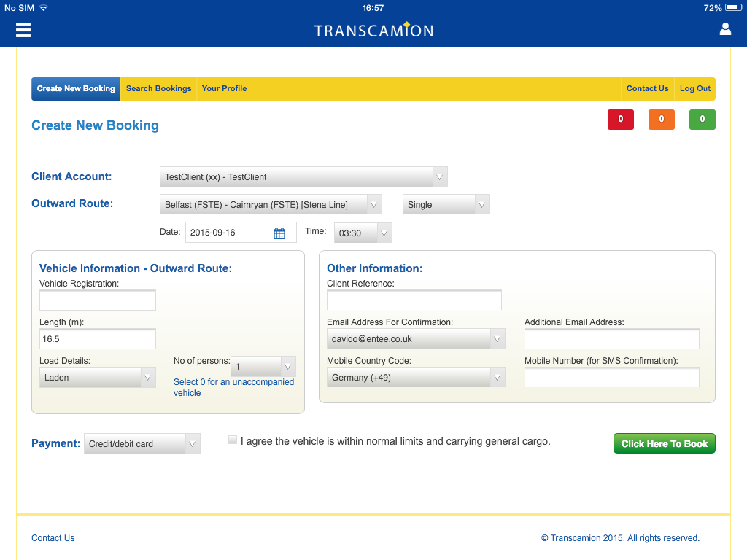Open the user account icon
747x560 pixels.
(725, 29)
